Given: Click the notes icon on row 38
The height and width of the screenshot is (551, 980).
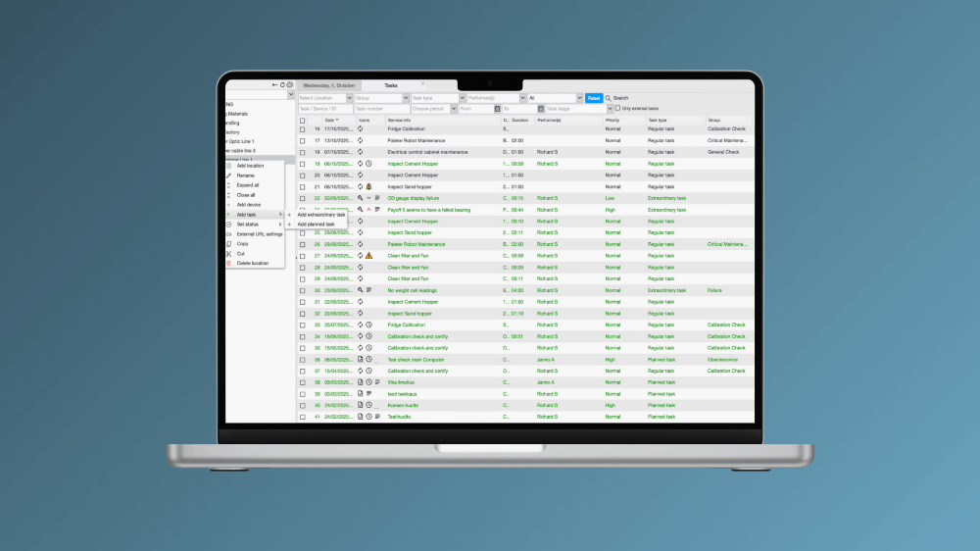Looking at the screenshot, I should click(378, 382).
